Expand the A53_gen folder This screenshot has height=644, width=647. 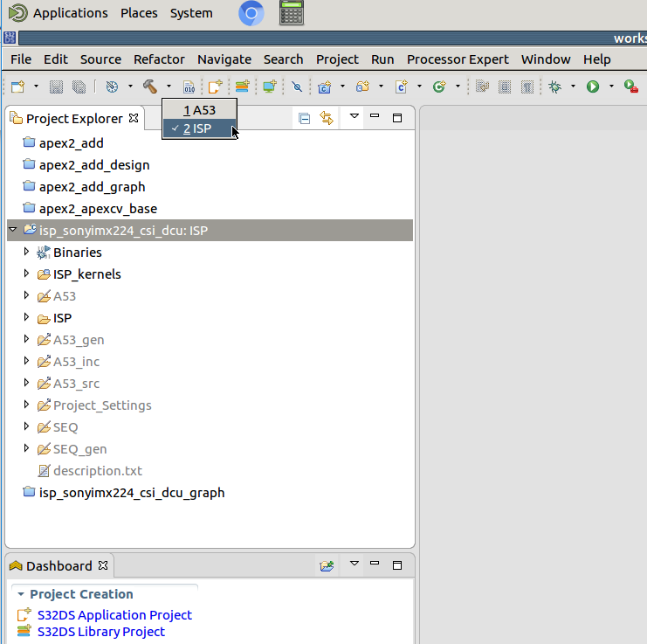tap(26, 339)
